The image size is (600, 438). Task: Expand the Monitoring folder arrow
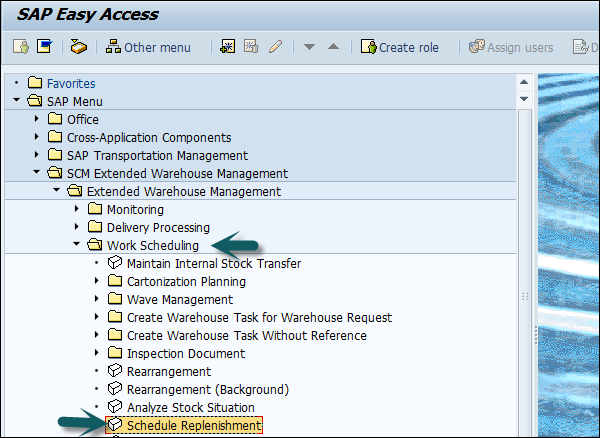pyautogui.click(x=77, y=209)
